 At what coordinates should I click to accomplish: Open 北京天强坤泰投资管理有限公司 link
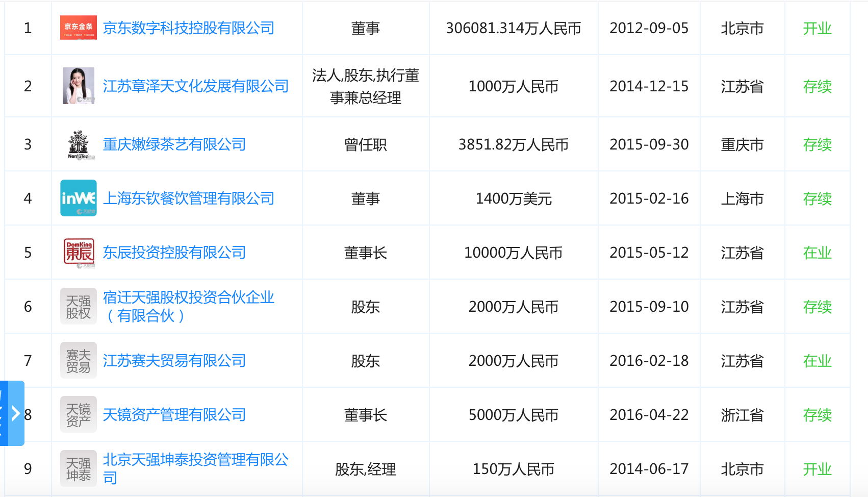(x=196, y=468)
